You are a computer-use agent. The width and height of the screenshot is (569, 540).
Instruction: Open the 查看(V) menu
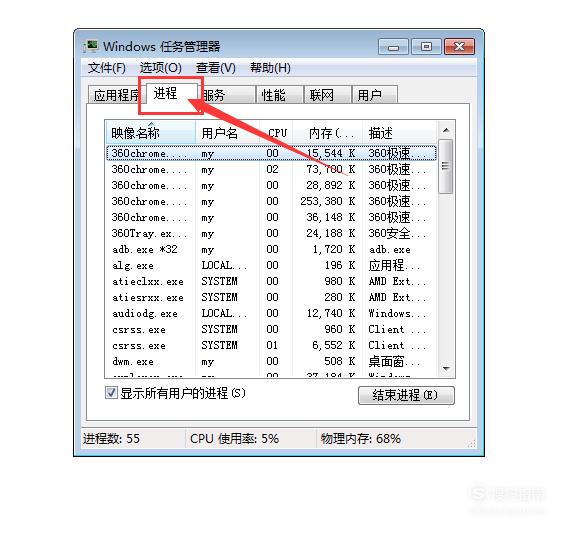(x=216, y=68)
